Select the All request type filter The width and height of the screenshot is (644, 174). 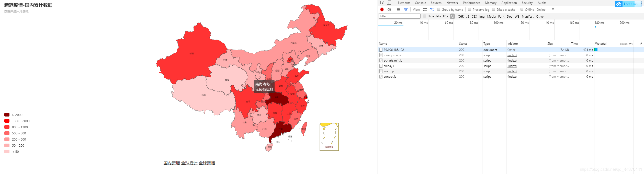(x=453, y=16)
